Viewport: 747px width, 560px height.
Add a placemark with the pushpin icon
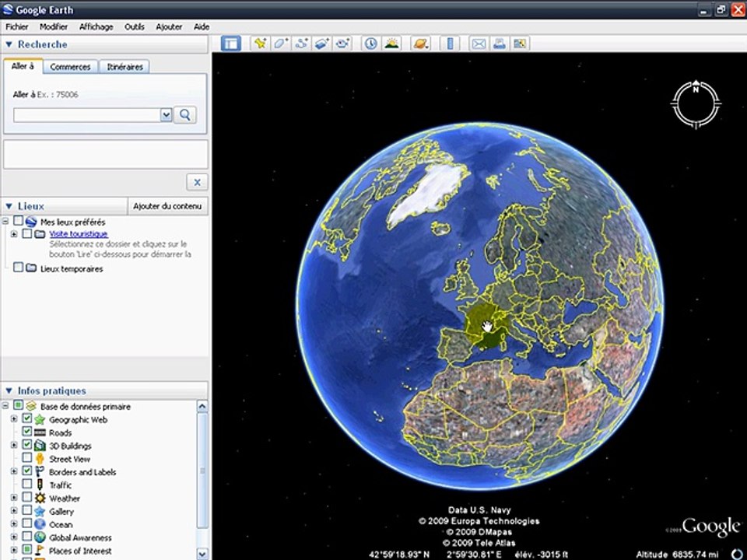pos(260,44)
